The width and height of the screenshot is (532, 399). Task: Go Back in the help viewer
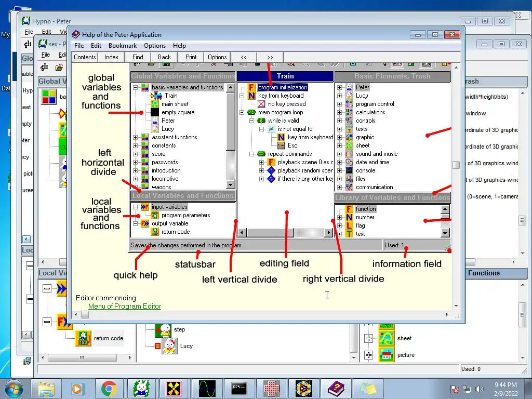[164, 57]
